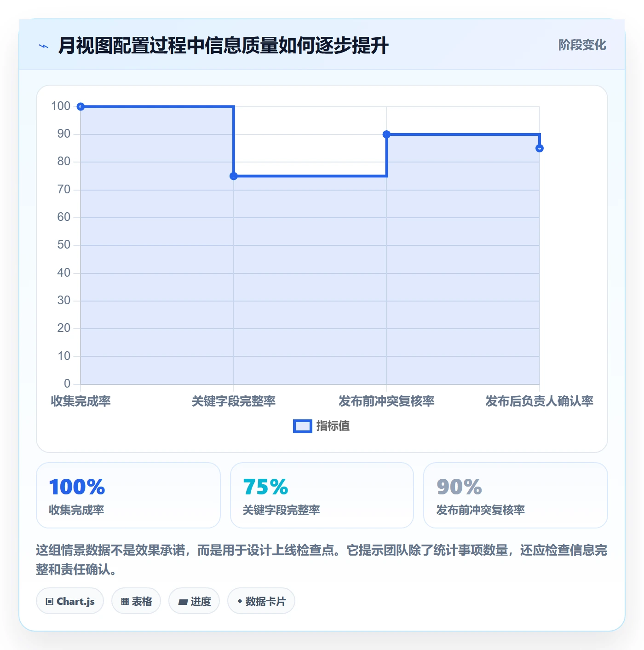Click the chart title 月视图配置过程中信息质量如何逐步提升

[224, 46]
